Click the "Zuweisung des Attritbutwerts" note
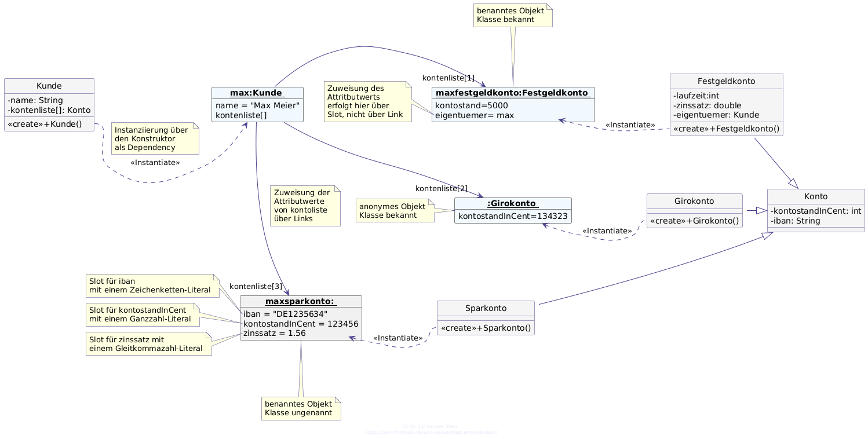The image size is (868, 439). tap(367, 101)
